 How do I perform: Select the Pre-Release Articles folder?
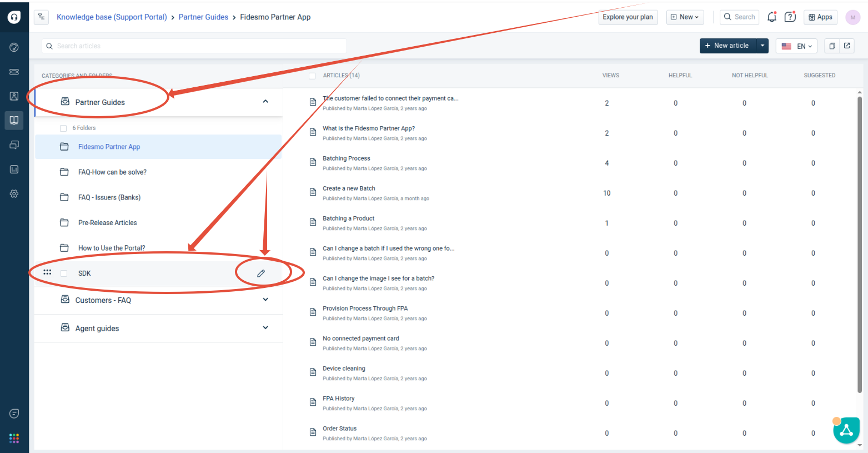coord(158,223)
